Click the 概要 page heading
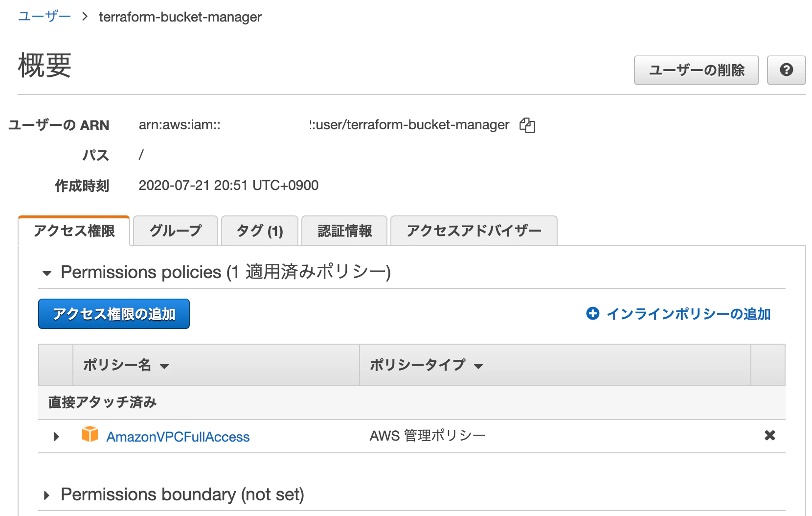This screenshot has height=516, width=812. (x=45, y=65)
